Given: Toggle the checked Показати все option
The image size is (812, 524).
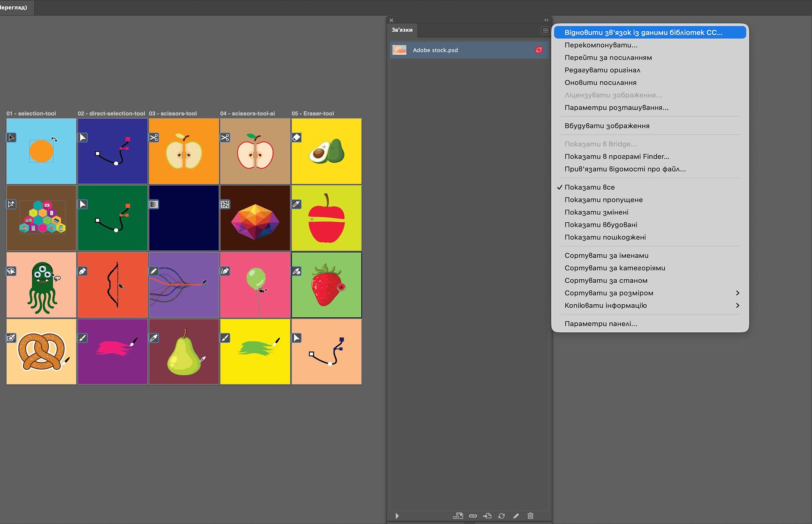Looking at the screenshot, I should (650, 187).
